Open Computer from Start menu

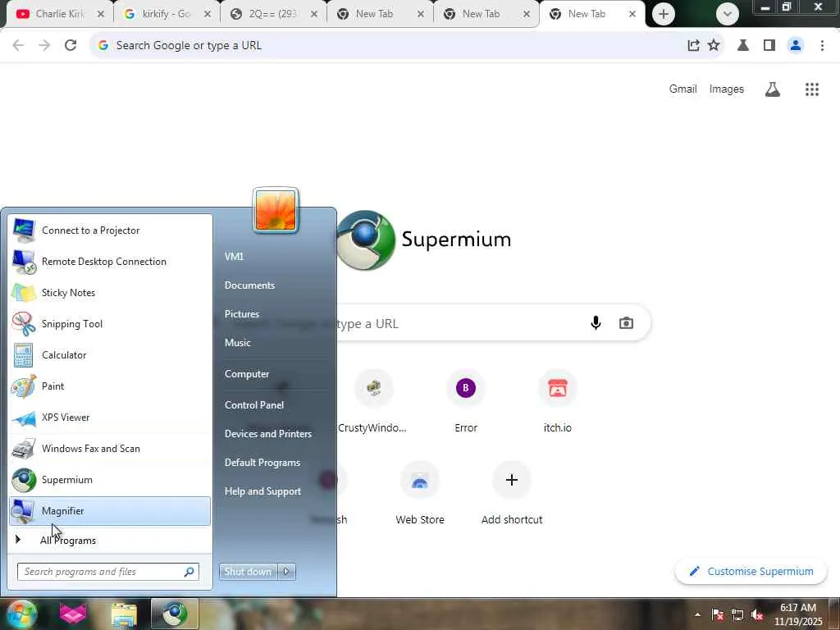point(246,374)
